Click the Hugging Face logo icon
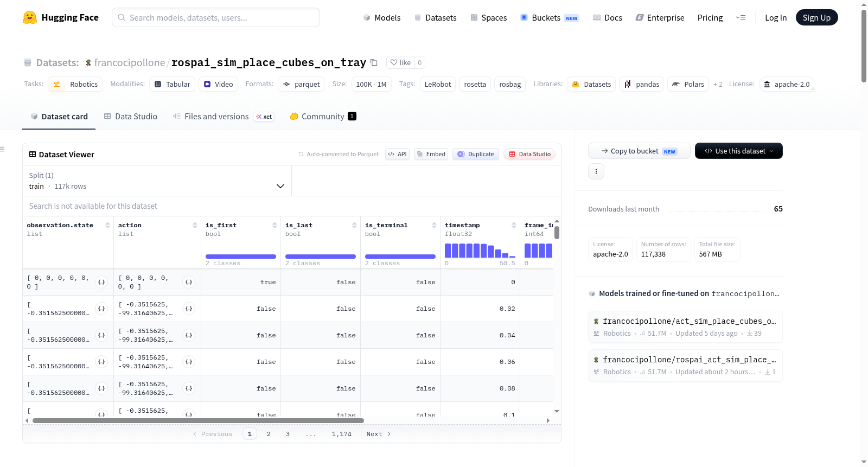868x467 pixels. (30, 17)
